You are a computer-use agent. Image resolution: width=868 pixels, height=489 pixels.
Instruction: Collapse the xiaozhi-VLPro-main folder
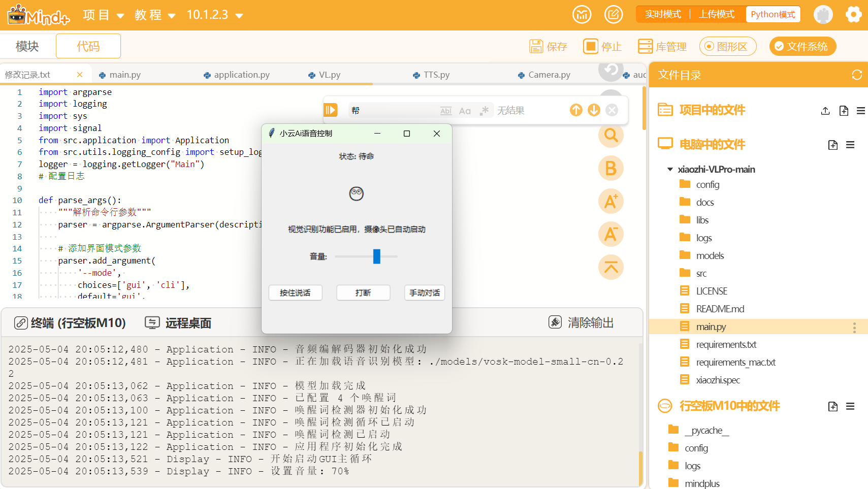tap(670, 169)
